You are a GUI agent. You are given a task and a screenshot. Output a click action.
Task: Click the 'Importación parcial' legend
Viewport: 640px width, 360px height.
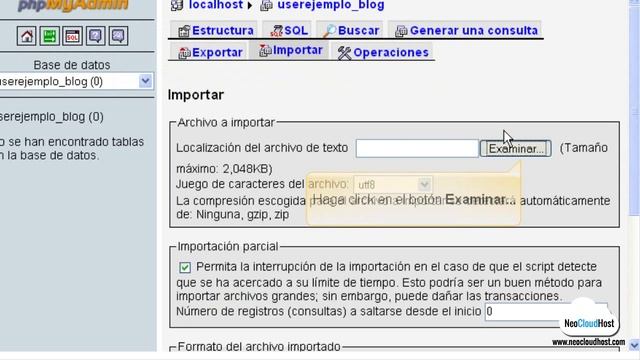228,247
